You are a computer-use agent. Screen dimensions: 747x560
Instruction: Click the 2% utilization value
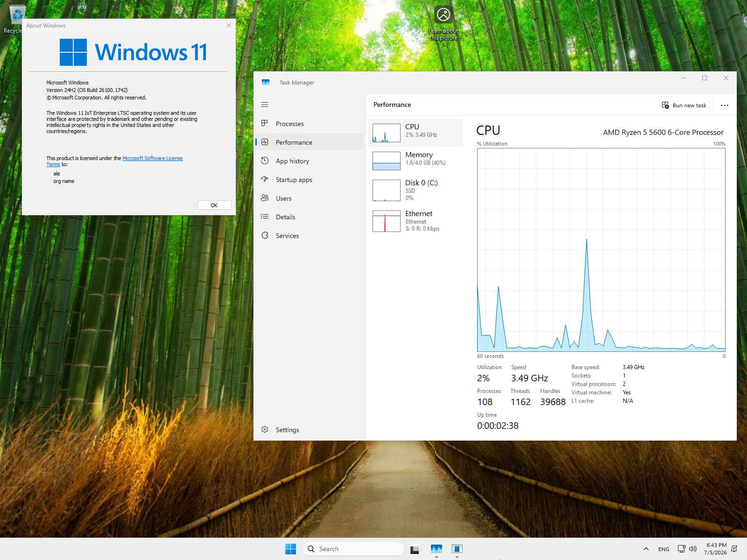(x=483, y=378)
